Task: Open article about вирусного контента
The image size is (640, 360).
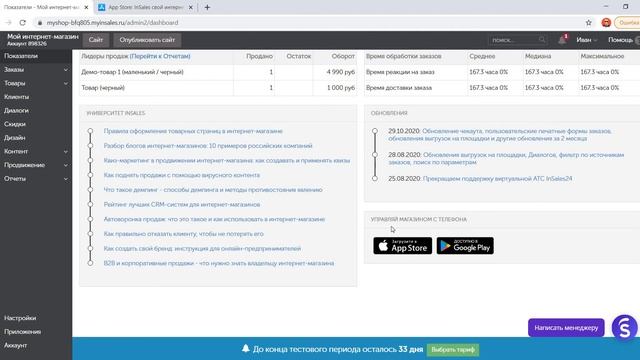Action: [x=182, y=176]
